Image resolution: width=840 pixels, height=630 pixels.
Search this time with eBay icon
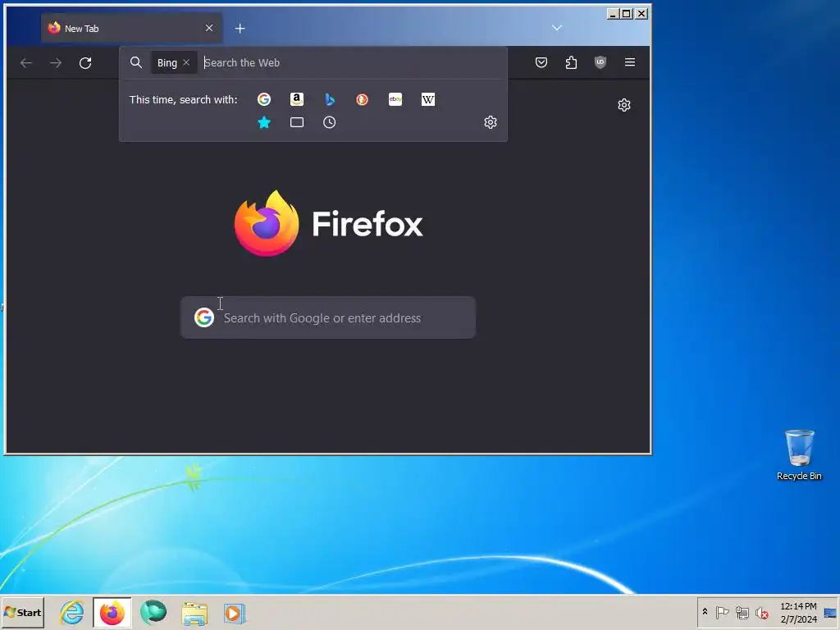pos(395,99)
